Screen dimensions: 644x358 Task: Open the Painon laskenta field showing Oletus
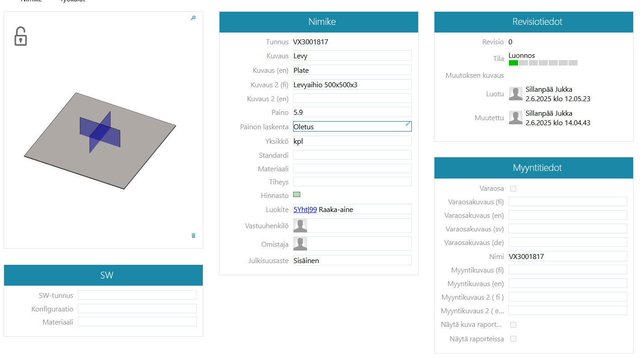[x=348, y=127]
